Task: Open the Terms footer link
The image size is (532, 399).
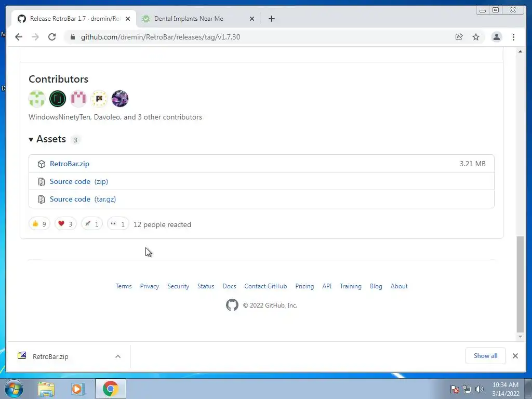Action: 124,286
